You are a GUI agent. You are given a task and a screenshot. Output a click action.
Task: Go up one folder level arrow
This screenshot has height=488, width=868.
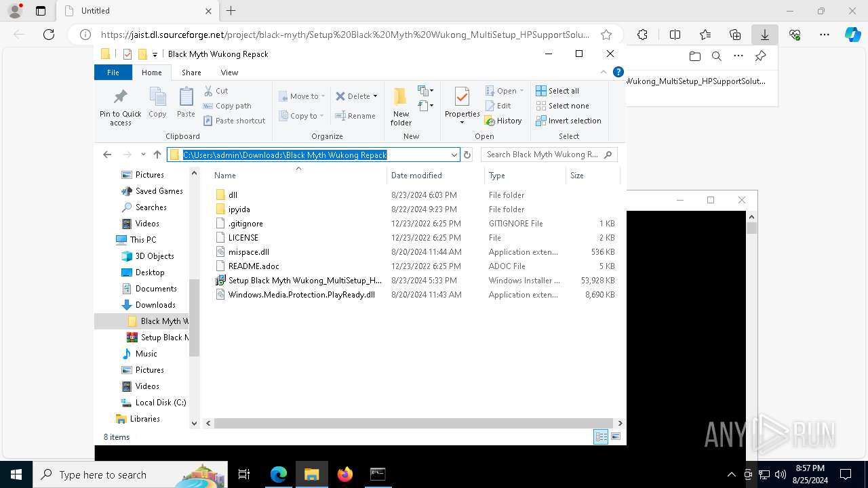click(x=157, y=155)
